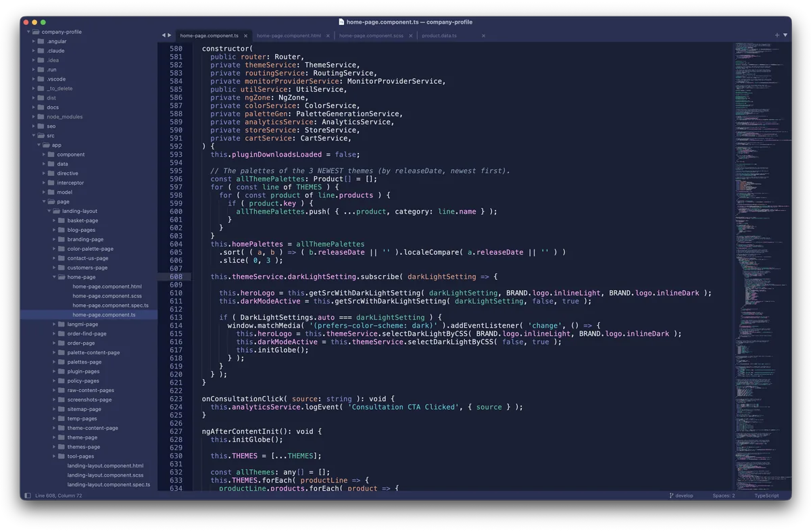
Task: Collapse the home-page folder
Action: (x=54, y=277)
